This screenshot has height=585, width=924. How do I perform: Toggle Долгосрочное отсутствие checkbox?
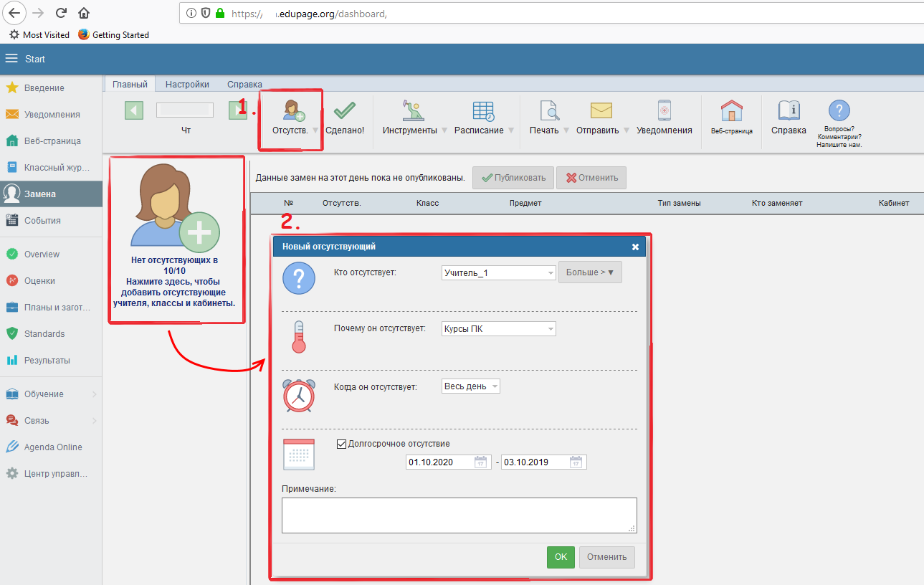(x=341, y=444)
